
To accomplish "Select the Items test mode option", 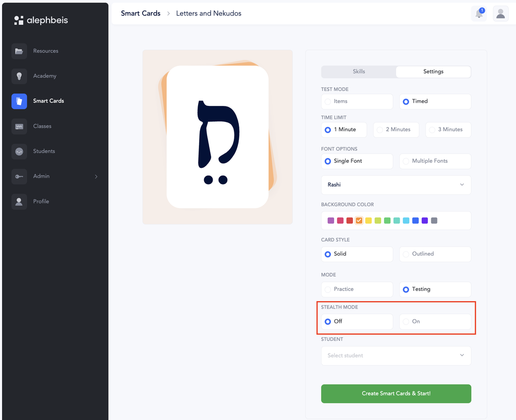I will click(x=357, y=101).
